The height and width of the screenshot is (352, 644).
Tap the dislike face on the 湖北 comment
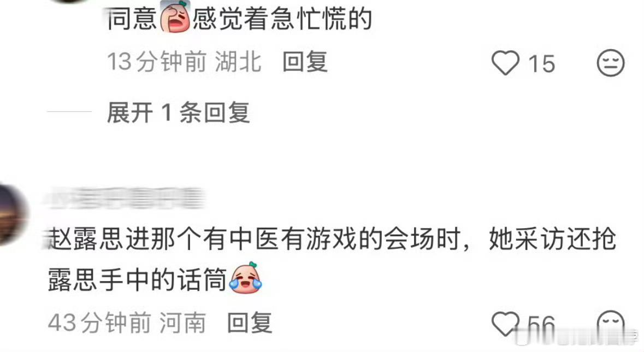tap(610, 63)
